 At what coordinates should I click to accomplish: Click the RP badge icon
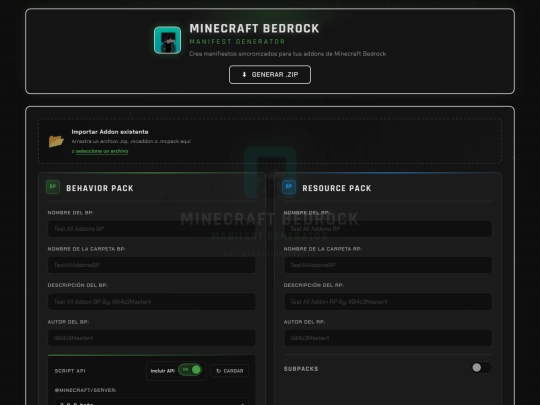tap(289, 187)
